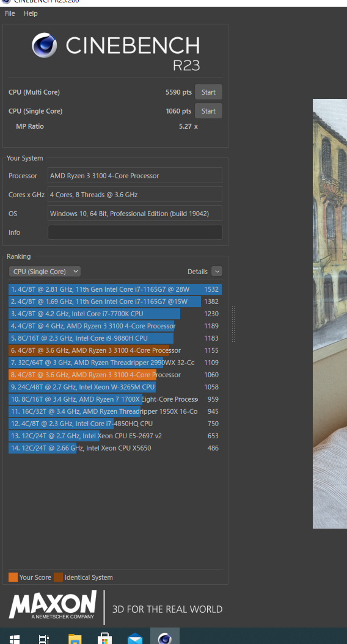Select ranking row 8 Ryzen 3 3100 score 1060
Image resolution: width=347 pixels, height=644 pixels.
[x=115, y=375]
